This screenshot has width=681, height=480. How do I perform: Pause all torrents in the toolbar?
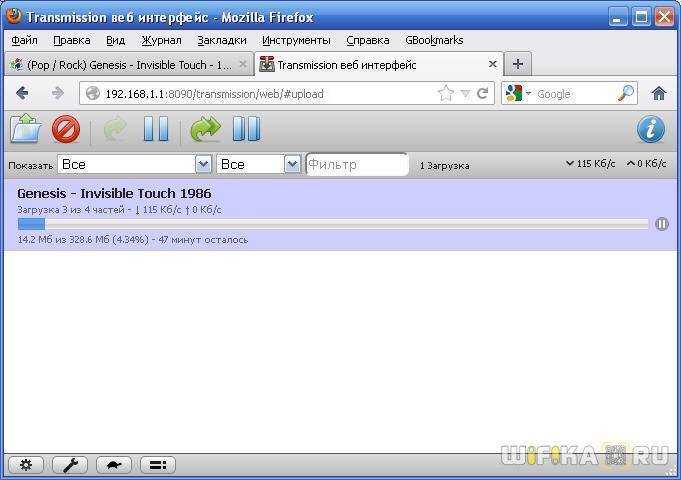[246, 129]
